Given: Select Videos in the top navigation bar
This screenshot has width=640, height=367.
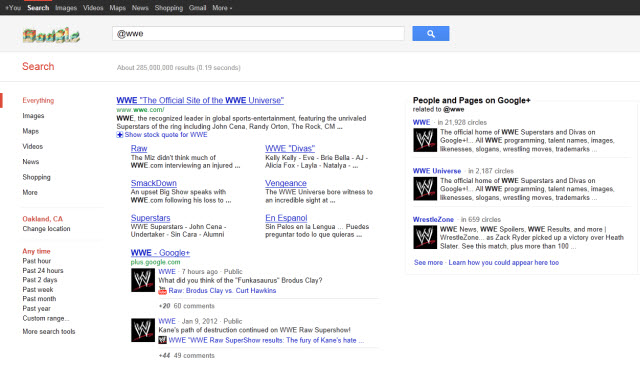Looking at the screenshot, I should pos(93,8).
